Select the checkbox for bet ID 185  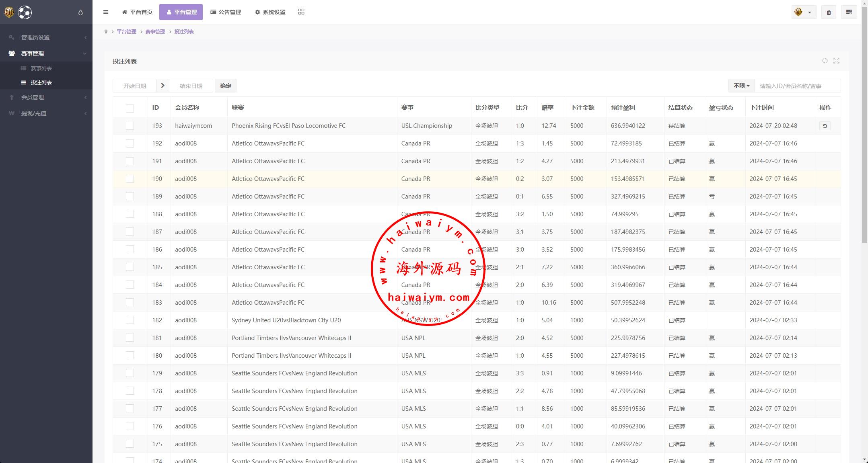130,267
